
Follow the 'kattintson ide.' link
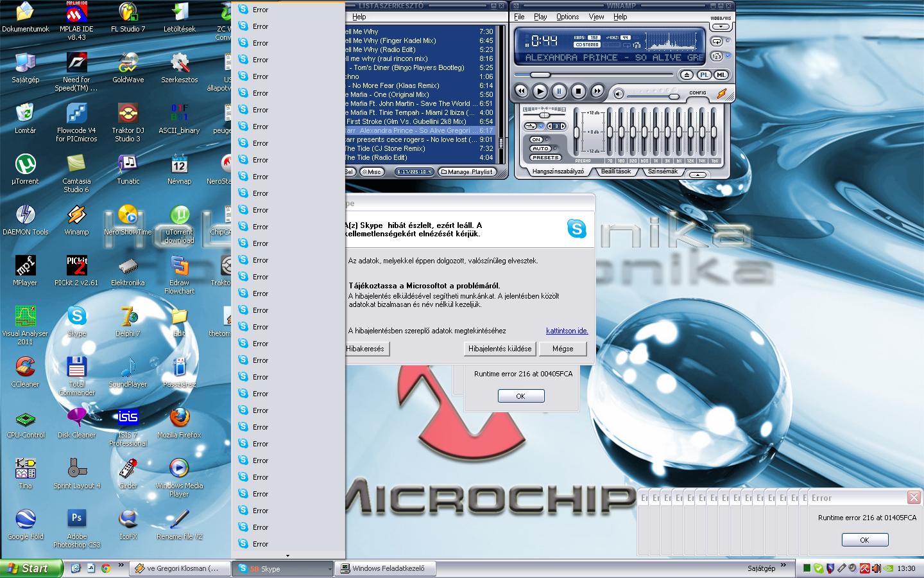(x=567, y=331)
